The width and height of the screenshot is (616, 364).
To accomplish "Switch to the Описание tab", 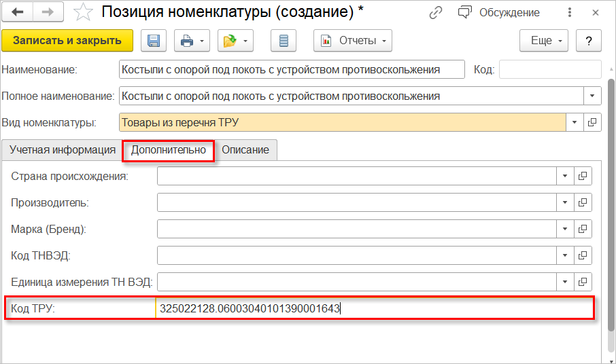I will pyautogui.click(x=245, y=150).
